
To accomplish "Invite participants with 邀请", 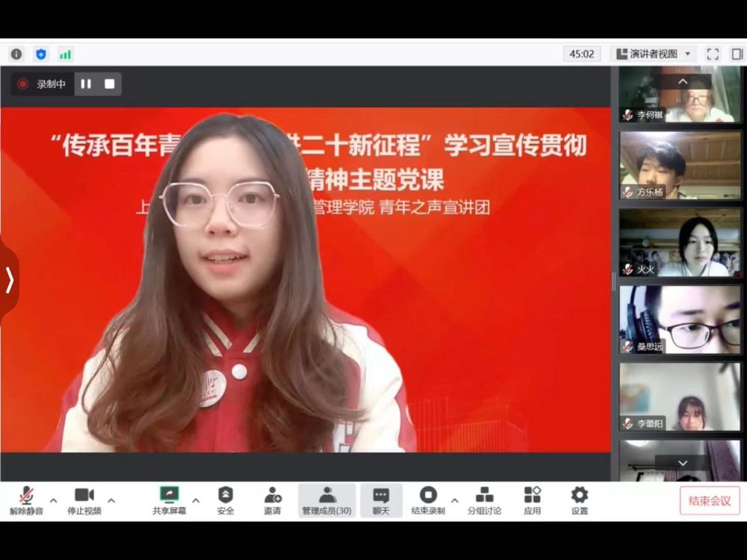I will coord(273,501).
